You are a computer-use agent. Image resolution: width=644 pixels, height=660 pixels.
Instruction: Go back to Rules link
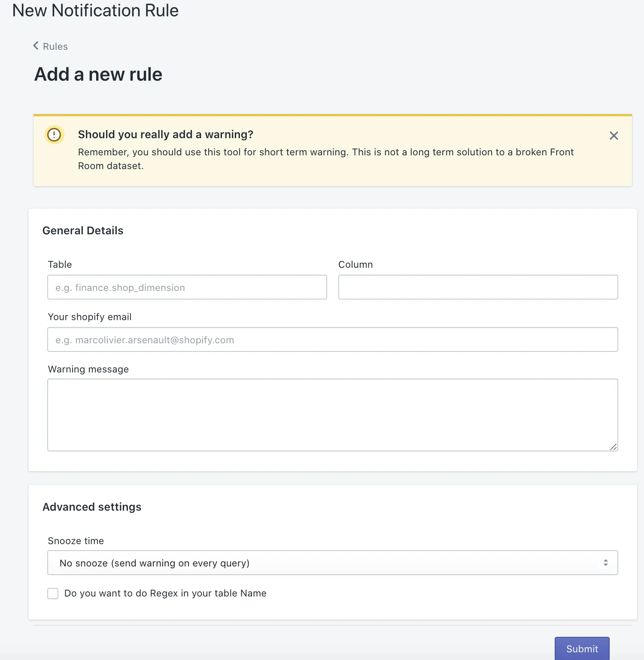55,46
